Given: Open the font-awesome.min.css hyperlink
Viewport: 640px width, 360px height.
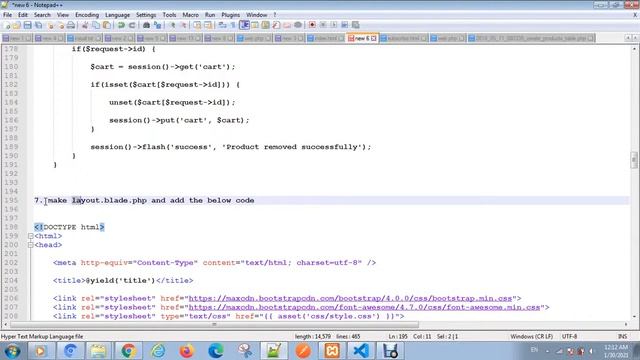Looking at the screenshot, I should tap(364, 307).
